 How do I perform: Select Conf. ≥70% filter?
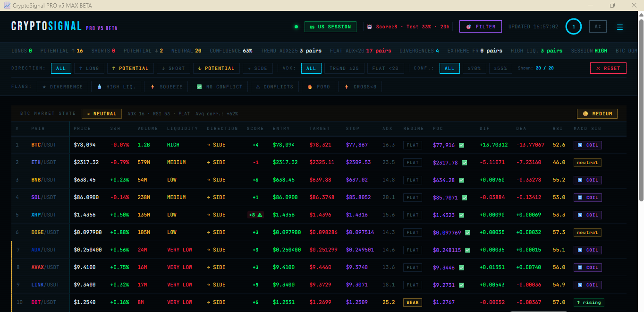pyautogui.click(x=475, y=68)
